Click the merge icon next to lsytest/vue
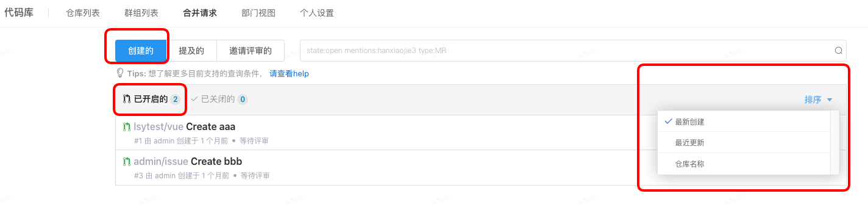The height and width of the screenshot is (221, 868). point(127,127)
